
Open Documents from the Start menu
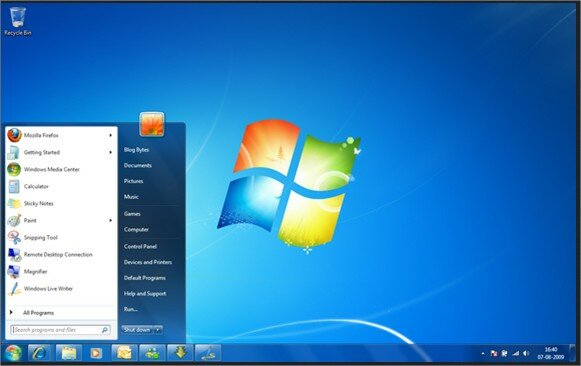[x=137, y=166]
